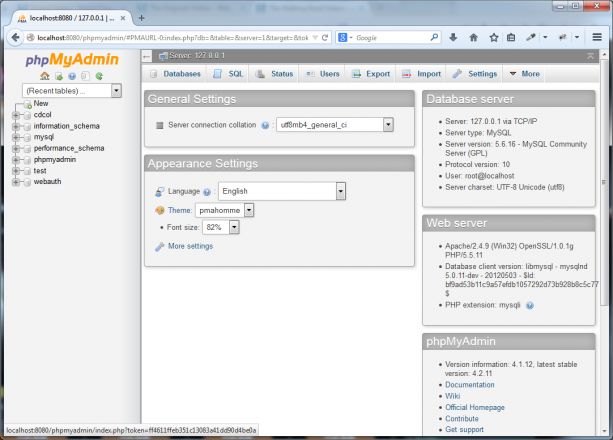613x440 pixels.
Task: Expand the mysql database tree node
Action: tap(16, 138)
